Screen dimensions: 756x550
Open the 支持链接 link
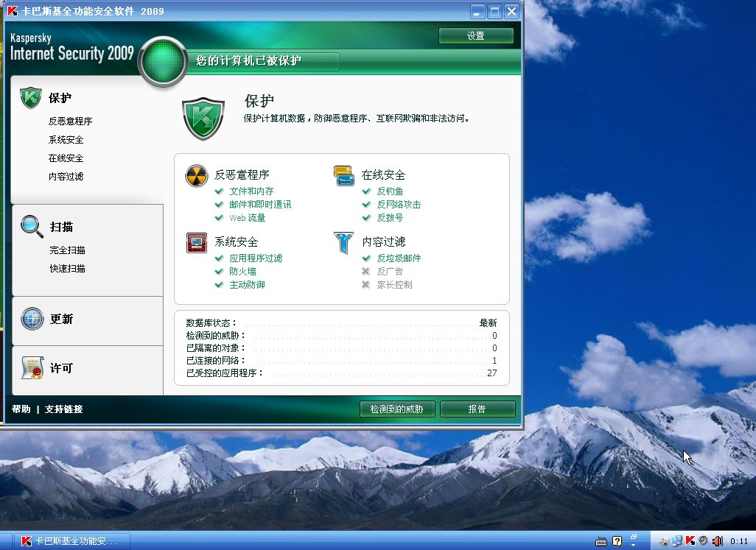pyautogui.click(x=63, y=409)
